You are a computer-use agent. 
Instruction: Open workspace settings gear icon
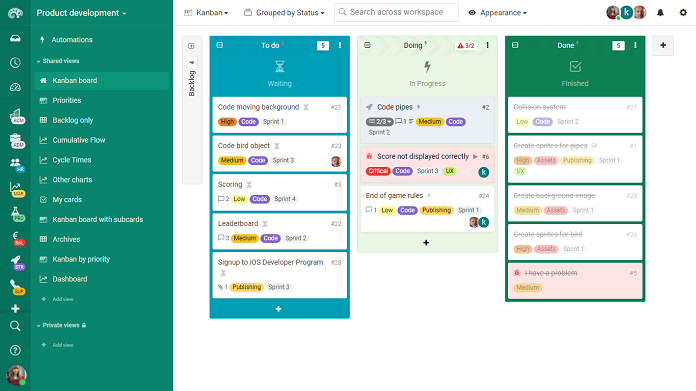point(683,13)
